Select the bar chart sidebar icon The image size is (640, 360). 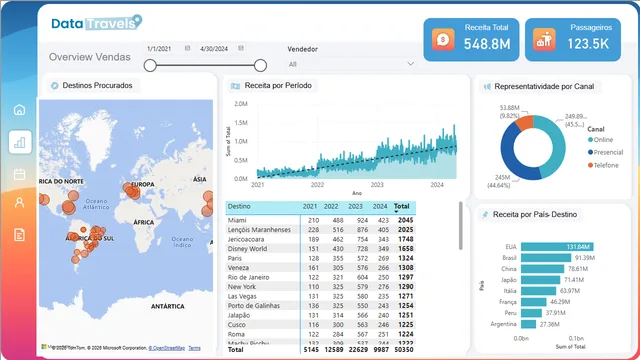(20, 142)
